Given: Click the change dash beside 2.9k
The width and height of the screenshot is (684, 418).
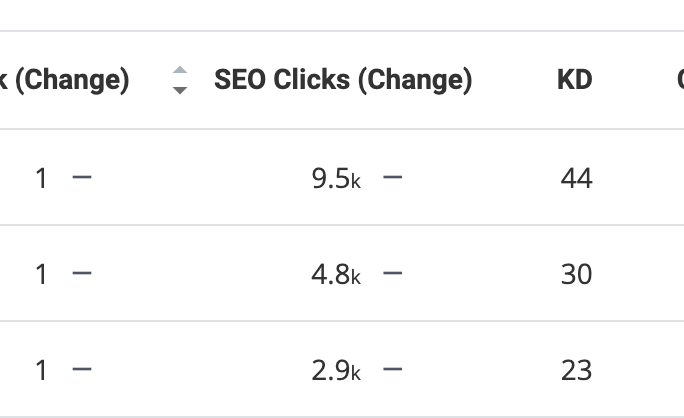Looking at the screenshot, I should (393, 369).
